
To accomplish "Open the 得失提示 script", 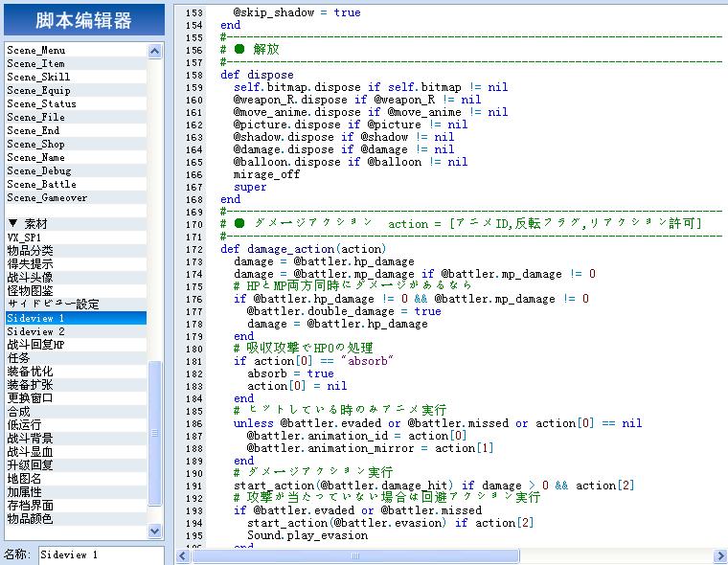I will pyautogui.click(x=76, y=264).
